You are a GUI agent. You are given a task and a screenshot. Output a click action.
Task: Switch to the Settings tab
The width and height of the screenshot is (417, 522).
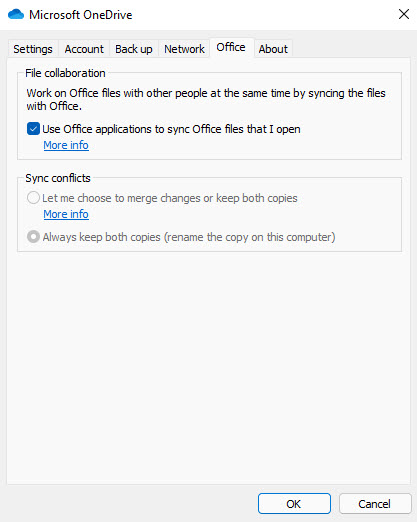pos(33,49)
